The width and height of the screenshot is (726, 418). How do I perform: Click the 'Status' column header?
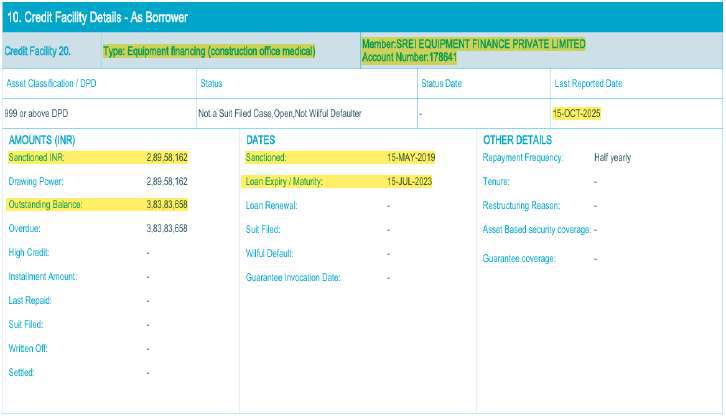click(211, 83)
